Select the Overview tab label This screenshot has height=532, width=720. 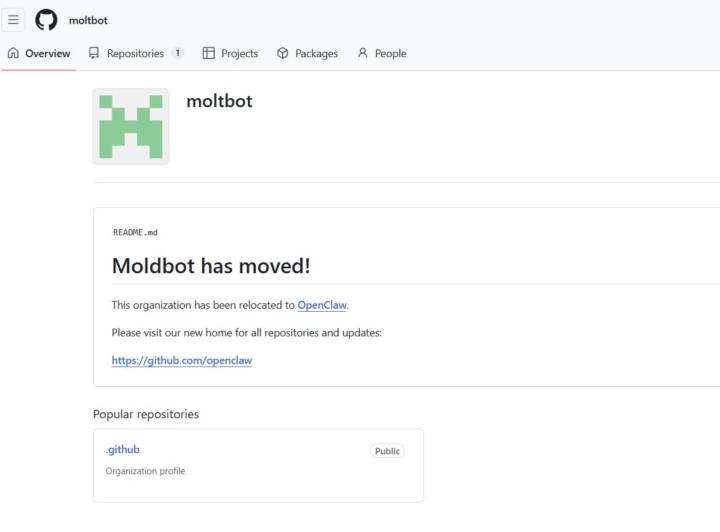point(47,53)
